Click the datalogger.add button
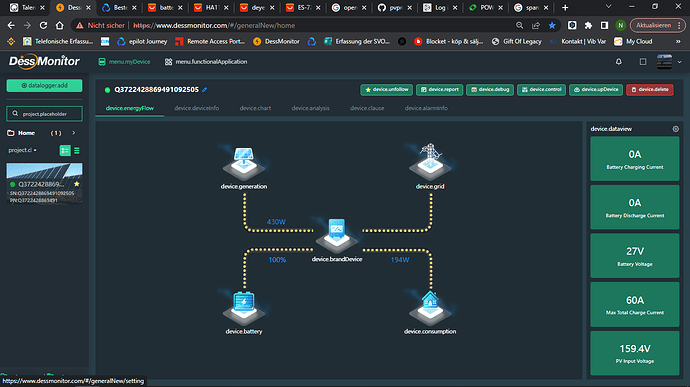This screenshot has width=690, height=387. coord(44,85)
